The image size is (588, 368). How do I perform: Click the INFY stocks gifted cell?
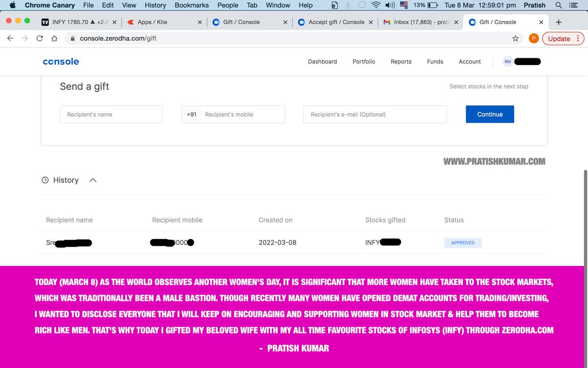383,242
